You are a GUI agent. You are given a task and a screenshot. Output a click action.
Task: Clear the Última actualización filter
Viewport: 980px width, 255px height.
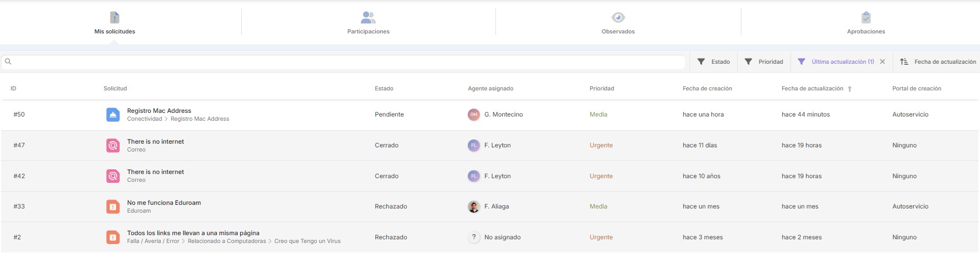(x=882, y=62)
